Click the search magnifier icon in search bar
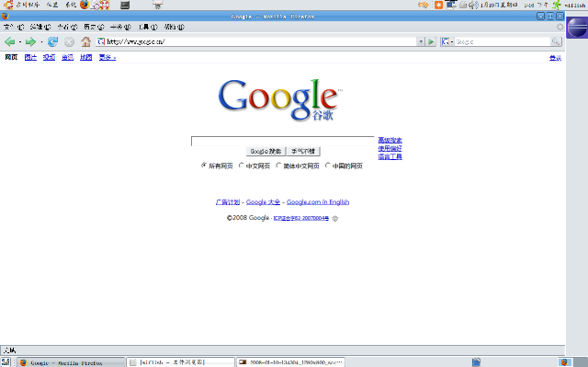588x367 pixels. [556, 41]
